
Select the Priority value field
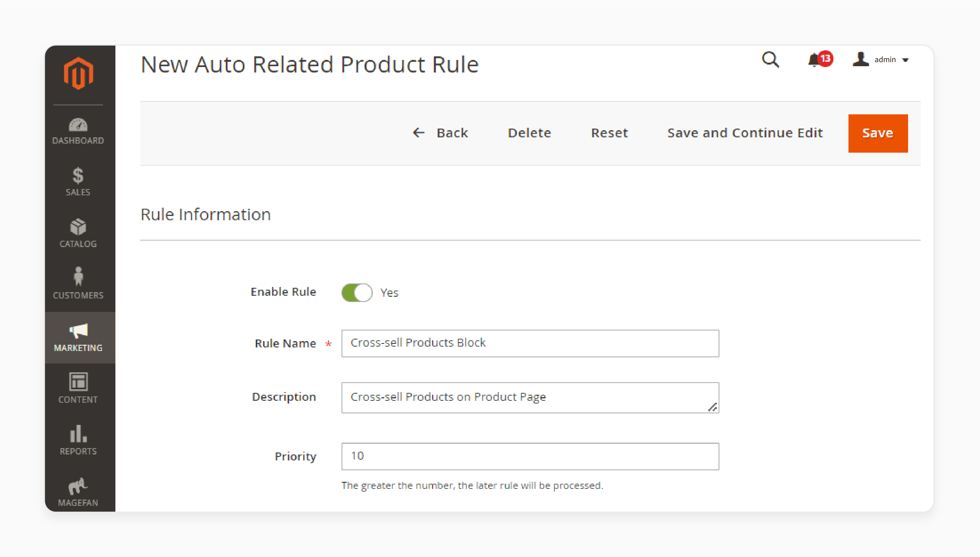click(530, 456)
